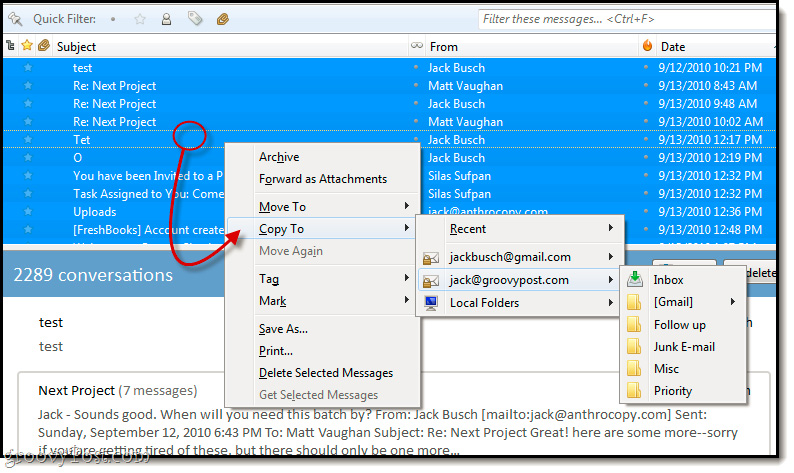794x473 pixels.
Task: Star the FreshBooks Account message row
Action: (28, 229)
